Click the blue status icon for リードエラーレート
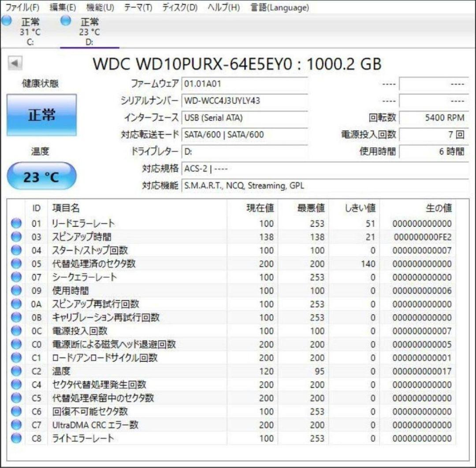 [x=16, y=223]
